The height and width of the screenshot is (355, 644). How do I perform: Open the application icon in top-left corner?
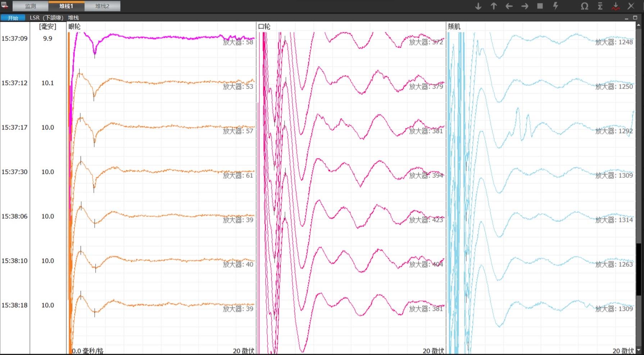(x=5, y=5)
